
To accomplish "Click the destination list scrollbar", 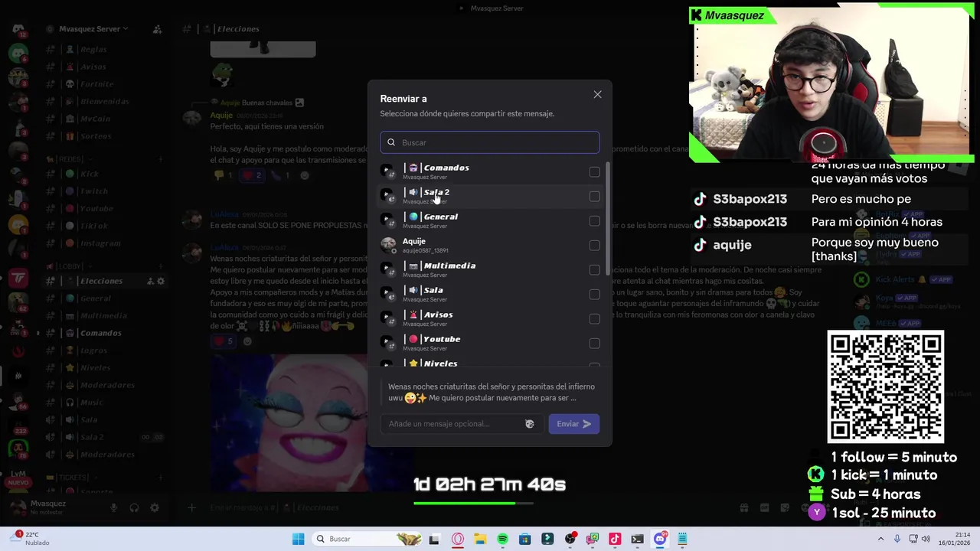I will tap(608, 218).
